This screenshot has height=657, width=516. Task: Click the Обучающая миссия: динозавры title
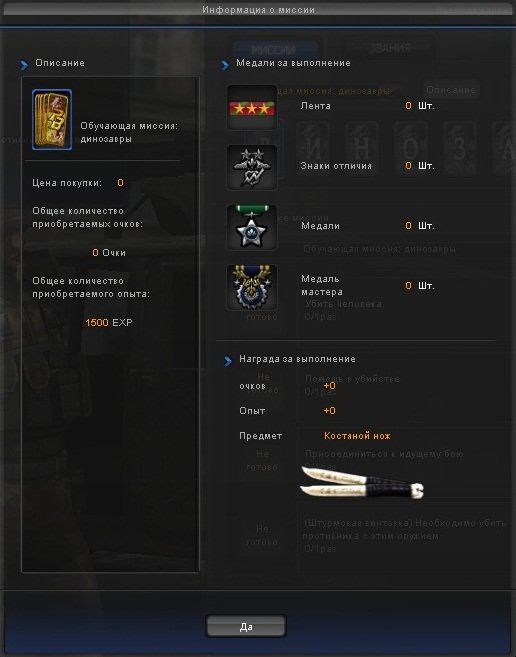(x=129, y=132)
